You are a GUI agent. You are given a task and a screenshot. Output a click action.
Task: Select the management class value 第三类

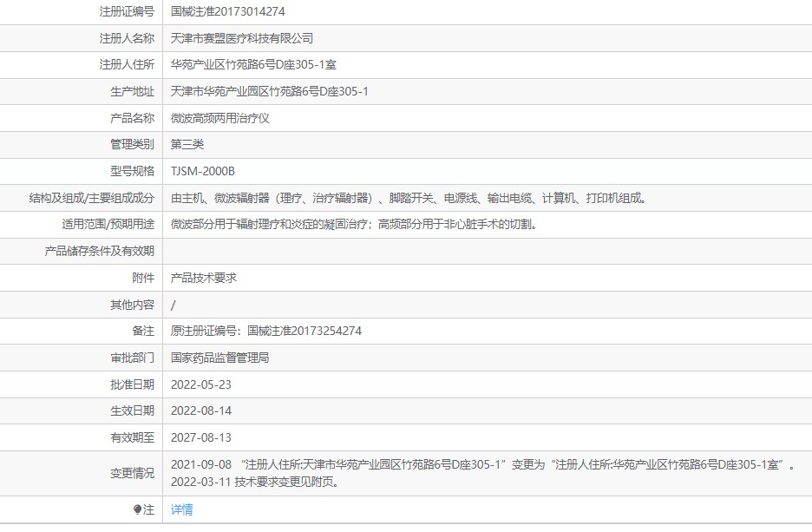click(x=187, y=145)
